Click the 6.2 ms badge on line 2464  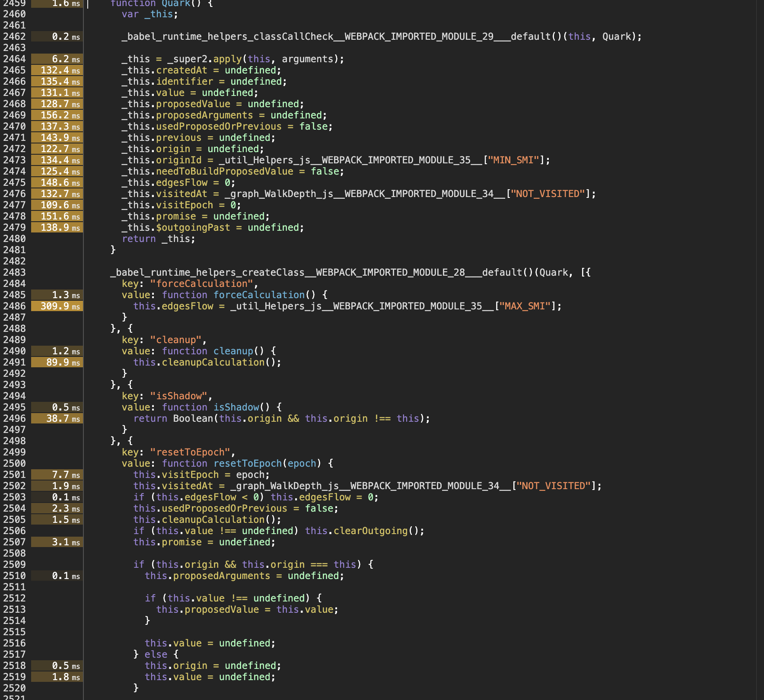point(56,59)
